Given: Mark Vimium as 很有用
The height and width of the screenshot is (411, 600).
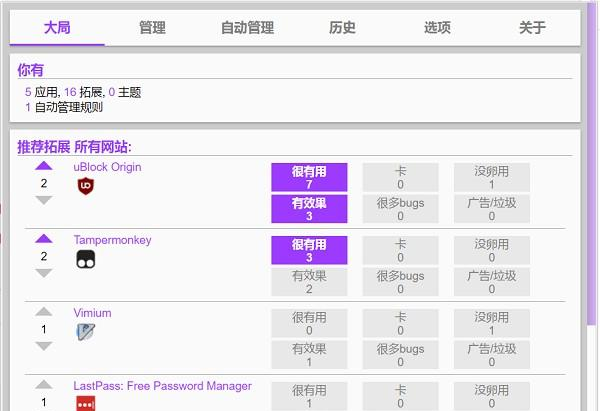Looking at the screenshot, I should click(309, 323).
